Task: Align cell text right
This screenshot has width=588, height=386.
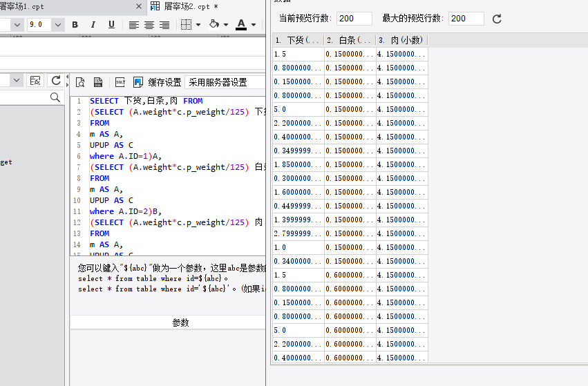Action: (x=164, y=25)
